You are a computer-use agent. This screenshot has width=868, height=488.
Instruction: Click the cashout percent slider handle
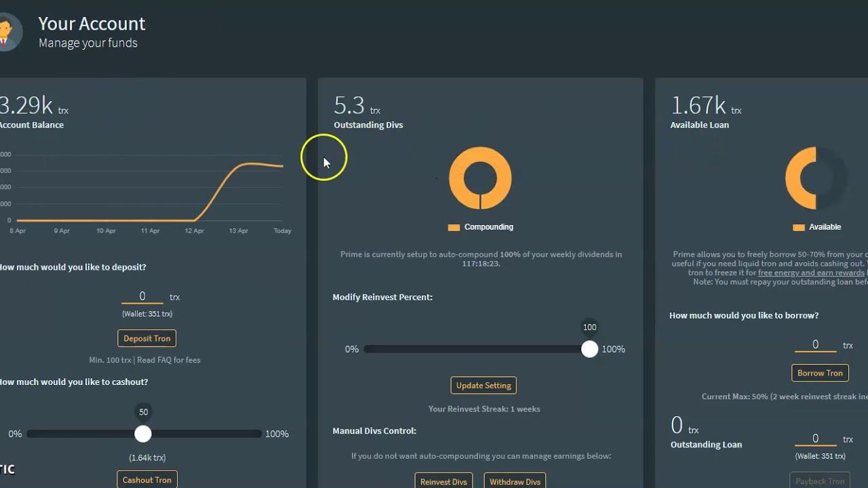click(143, 434)
